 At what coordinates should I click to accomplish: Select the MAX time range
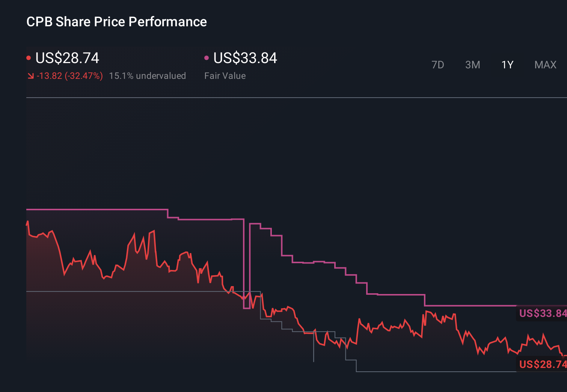click(x=545, y=65)
